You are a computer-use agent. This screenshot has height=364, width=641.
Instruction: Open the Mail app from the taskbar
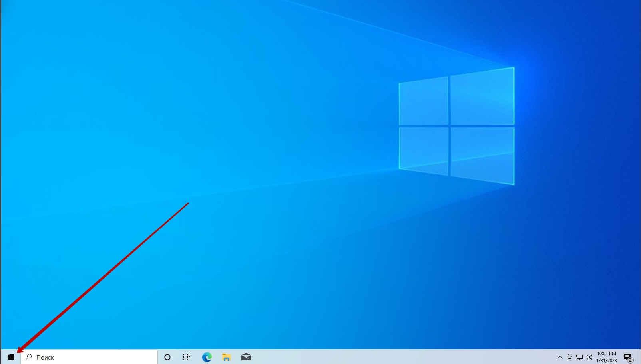(x=246, y=357)
